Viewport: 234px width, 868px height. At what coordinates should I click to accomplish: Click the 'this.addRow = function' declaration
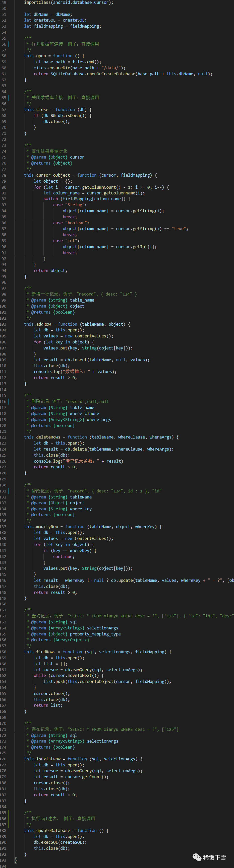pyautogui.click(x=77, y=324)
